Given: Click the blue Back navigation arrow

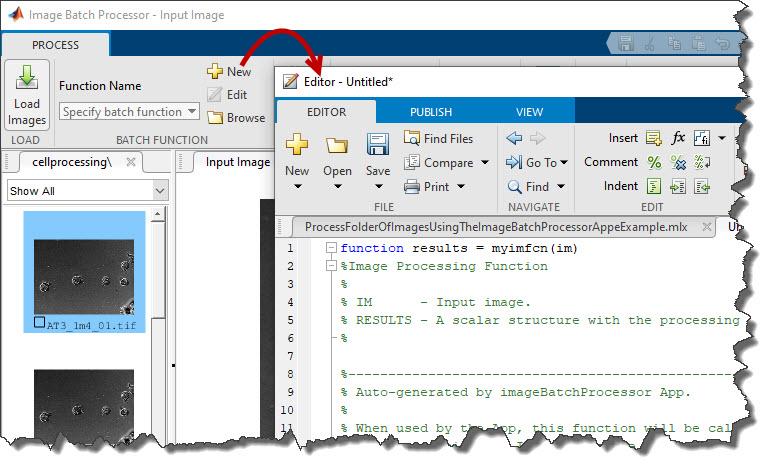Looking at the screenshot, I should coord(514,138).
